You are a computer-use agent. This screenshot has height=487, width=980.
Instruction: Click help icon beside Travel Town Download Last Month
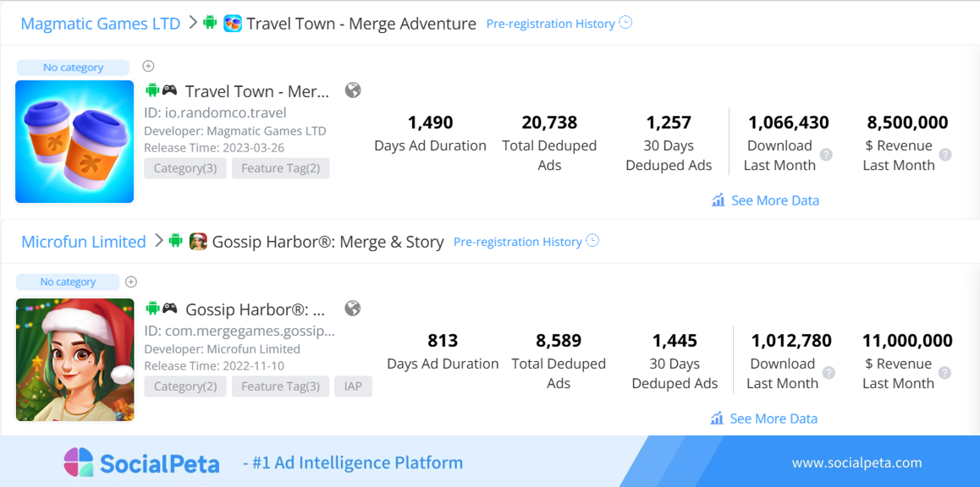coord(826,155)
